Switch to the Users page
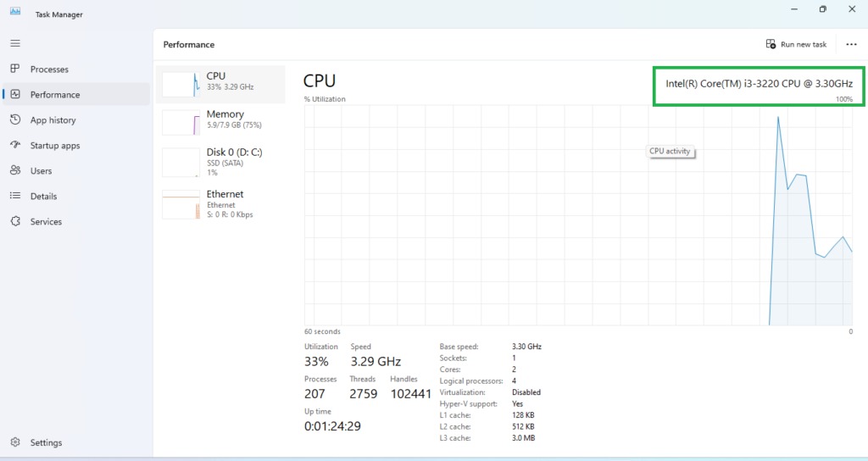This screenshot has width=868, height=461. pos(41,171)
